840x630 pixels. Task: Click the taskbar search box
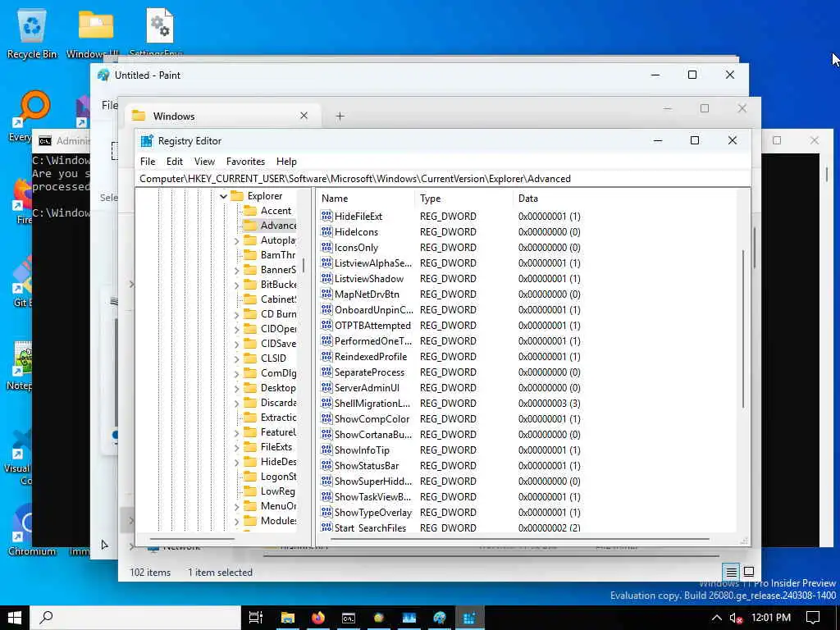point(135,618)
